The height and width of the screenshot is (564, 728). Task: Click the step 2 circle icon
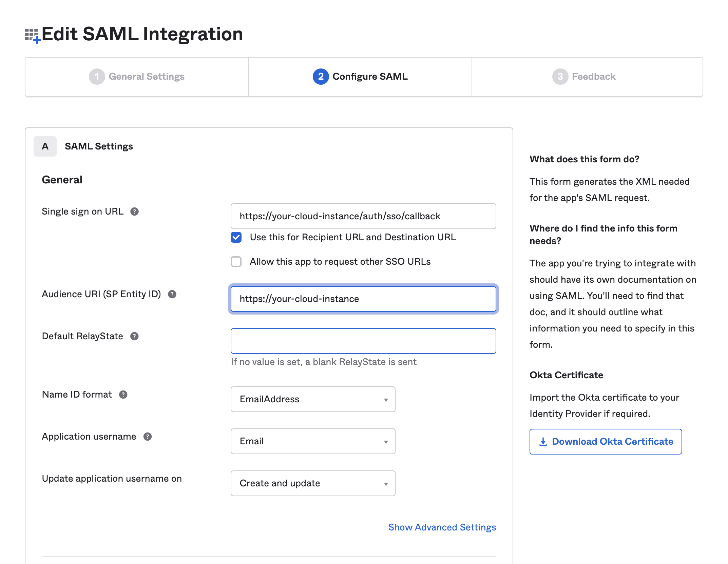(321, 77)
